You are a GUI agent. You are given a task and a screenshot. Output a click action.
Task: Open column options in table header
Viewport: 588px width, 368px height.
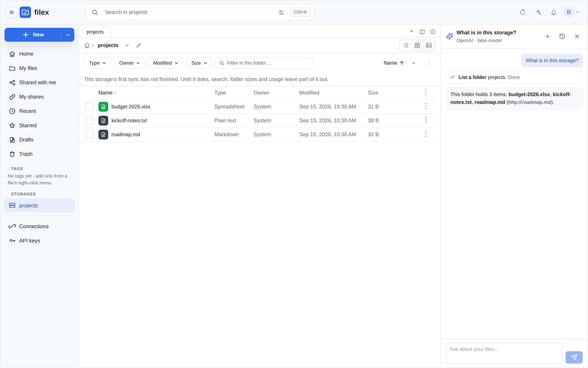[x=426, y=92]
